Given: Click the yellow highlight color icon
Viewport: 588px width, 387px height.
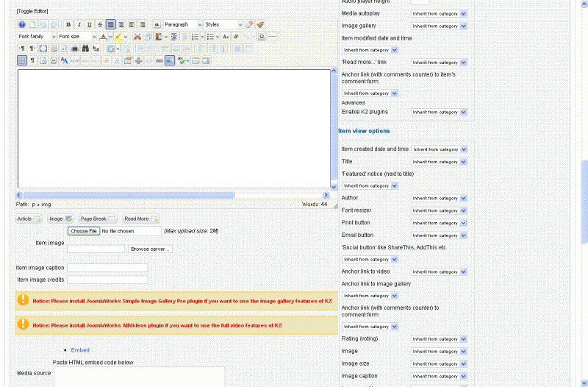Looking at the screenshot, I should pyautogui.click(x=118, y=37).
